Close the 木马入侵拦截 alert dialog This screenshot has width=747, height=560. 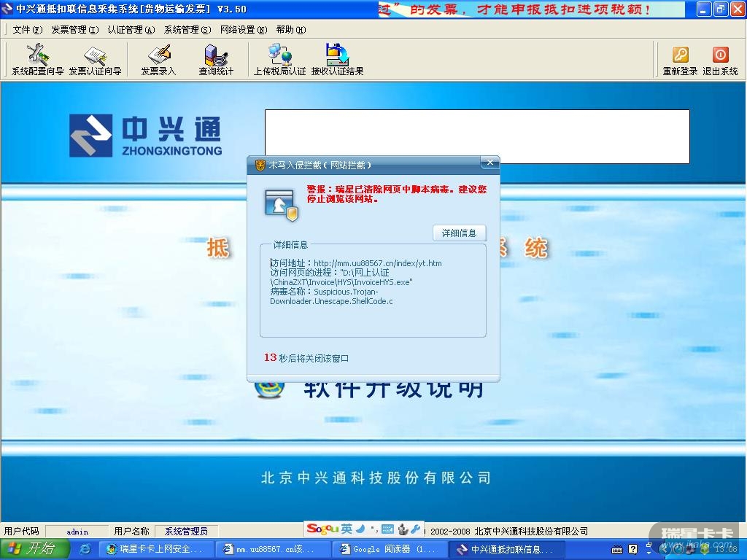489,163
